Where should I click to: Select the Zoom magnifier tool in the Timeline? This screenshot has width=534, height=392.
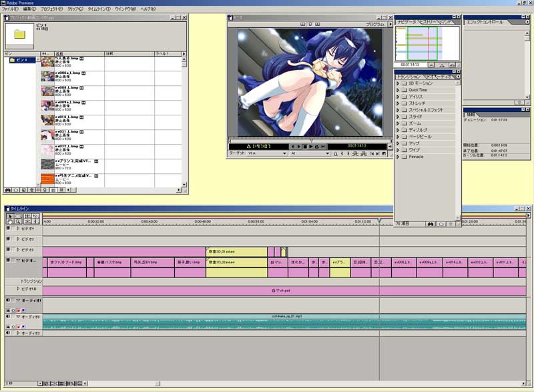pos(18,221)
